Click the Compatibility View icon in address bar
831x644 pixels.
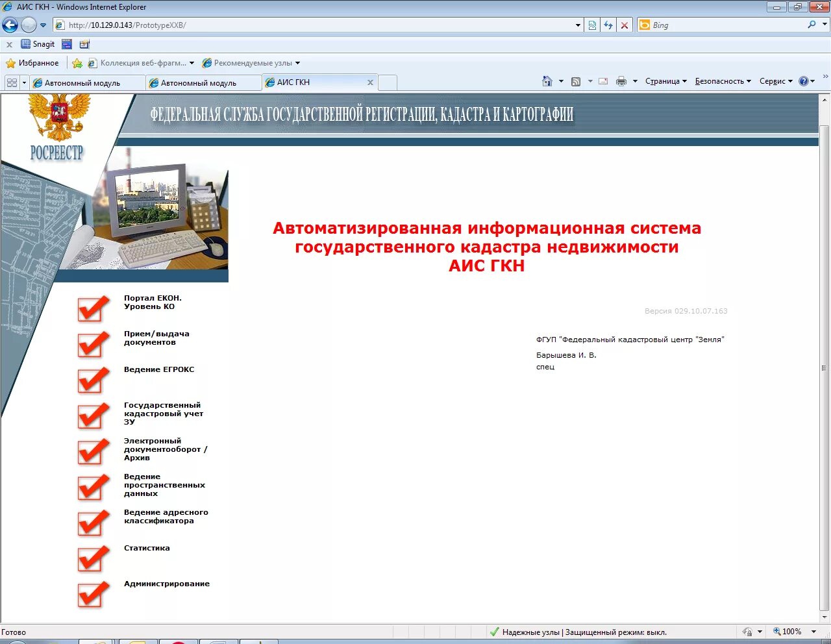592,25
